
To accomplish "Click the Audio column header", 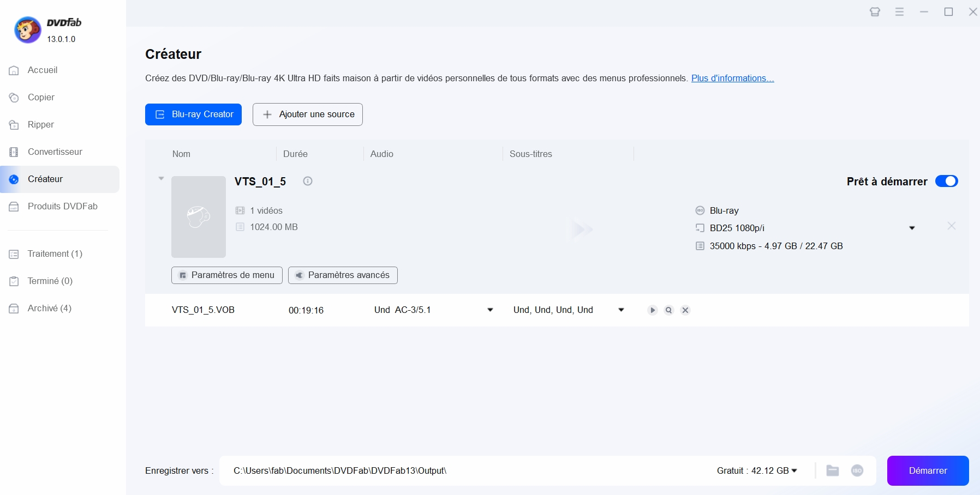I will [382, 154].
